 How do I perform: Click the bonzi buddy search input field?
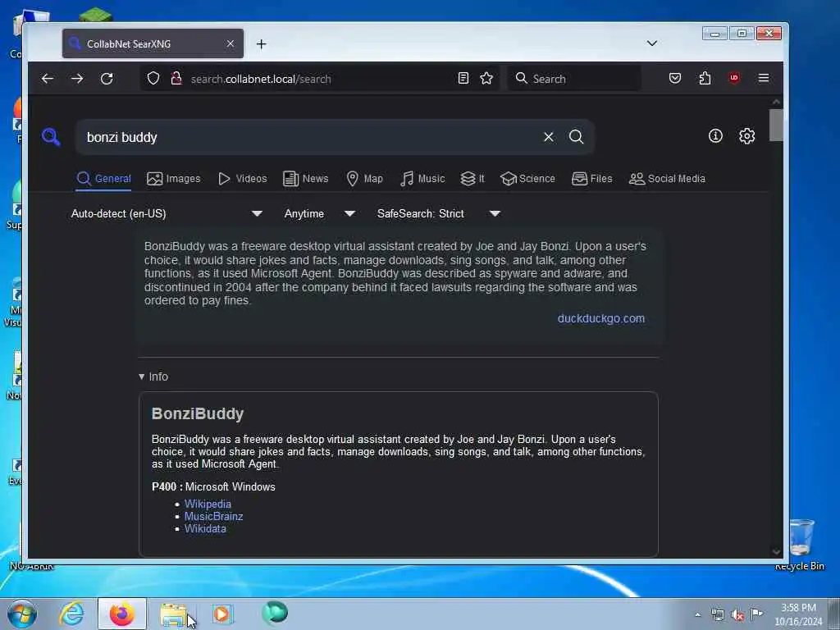[308, 137]
